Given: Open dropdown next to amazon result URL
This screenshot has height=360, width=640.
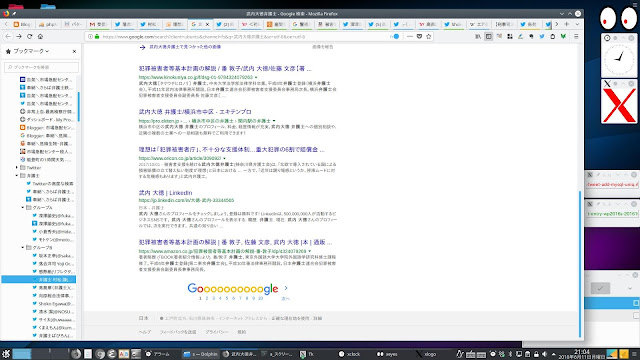Looking at the screenshot, I should click(310, 251).
